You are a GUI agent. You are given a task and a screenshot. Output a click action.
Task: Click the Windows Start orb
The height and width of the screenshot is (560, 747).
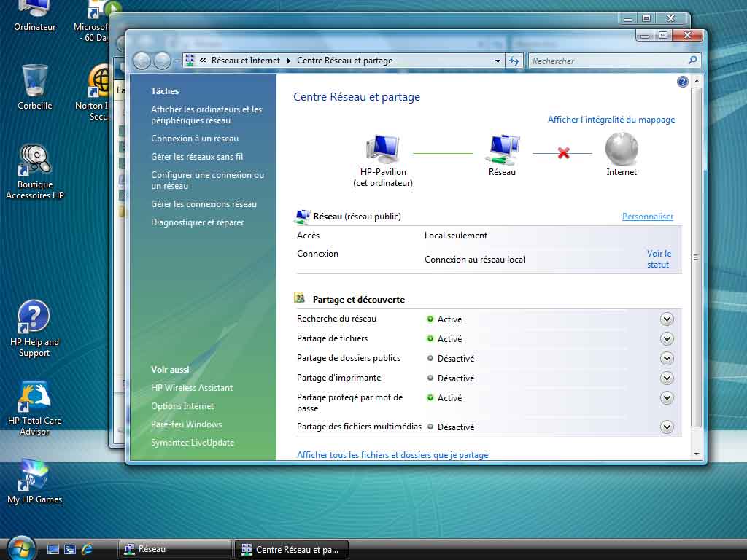coord(20,548)
